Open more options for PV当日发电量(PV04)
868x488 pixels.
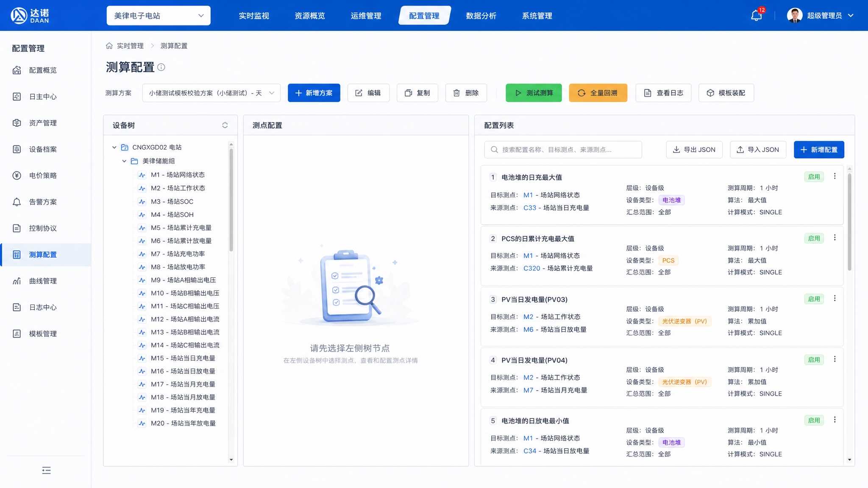pos(835,359)
